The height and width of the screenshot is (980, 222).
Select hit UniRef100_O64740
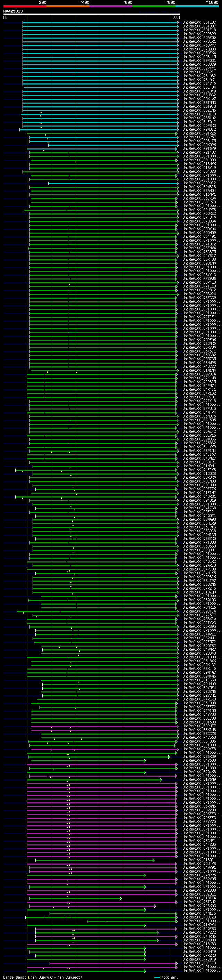(199, 84)
